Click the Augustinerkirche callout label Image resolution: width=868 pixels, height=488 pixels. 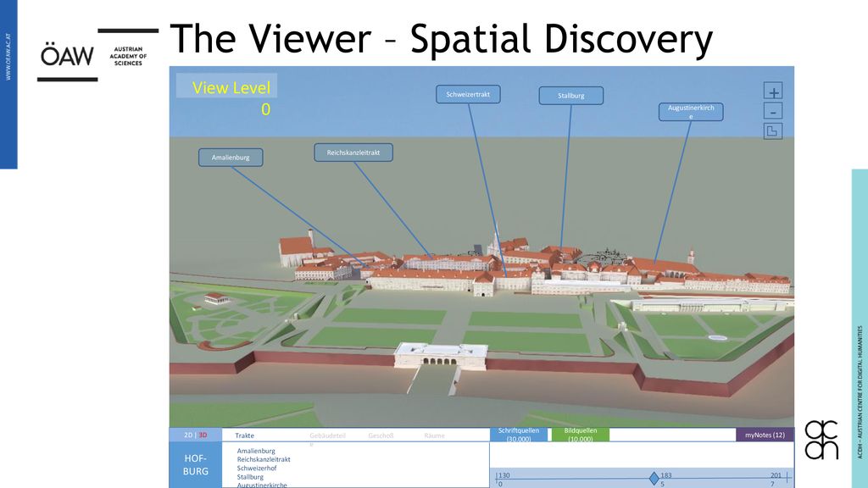tap(691, 112)
